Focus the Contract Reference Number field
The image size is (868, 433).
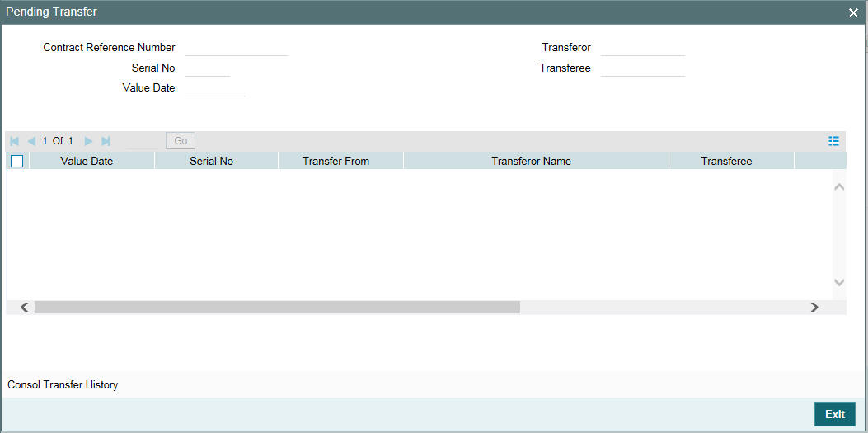click(x=237, y=48)
